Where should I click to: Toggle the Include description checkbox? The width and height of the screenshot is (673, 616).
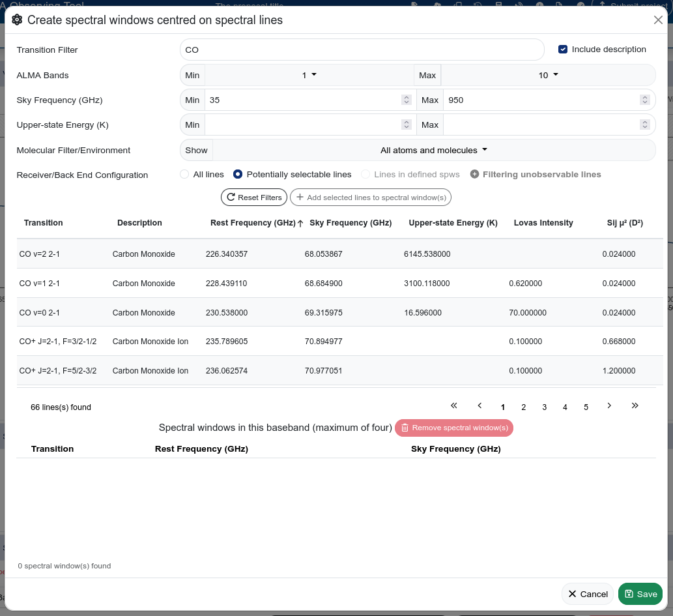[x=563, y=50]
